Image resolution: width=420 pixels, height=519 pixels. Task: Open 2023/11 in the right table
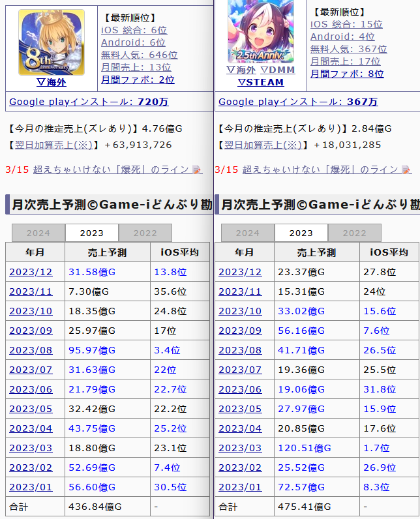click(240, 291)
